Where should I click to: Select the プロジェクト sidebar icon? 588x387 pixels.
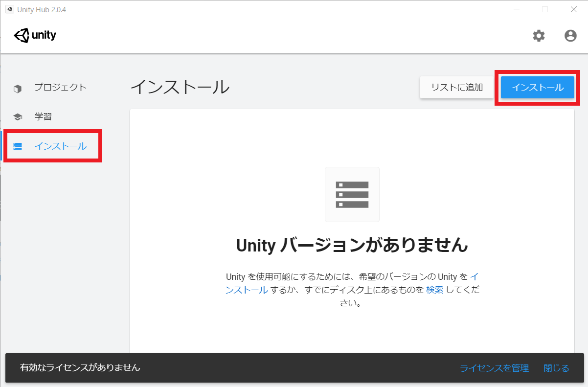(x=18, y=88)
